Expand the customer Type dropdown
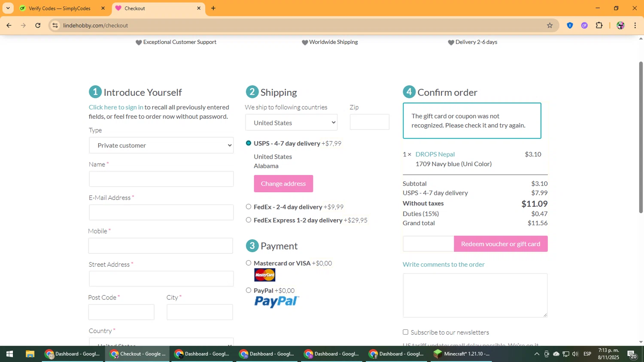644x362 pixels. [x=161, y=145]
